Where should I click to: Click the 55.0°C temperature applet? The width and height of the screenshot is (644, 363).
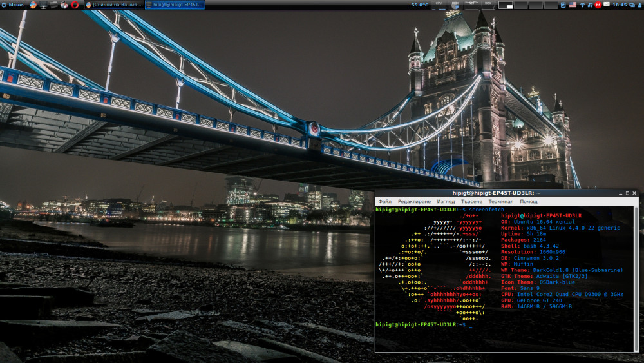[420, 5]
